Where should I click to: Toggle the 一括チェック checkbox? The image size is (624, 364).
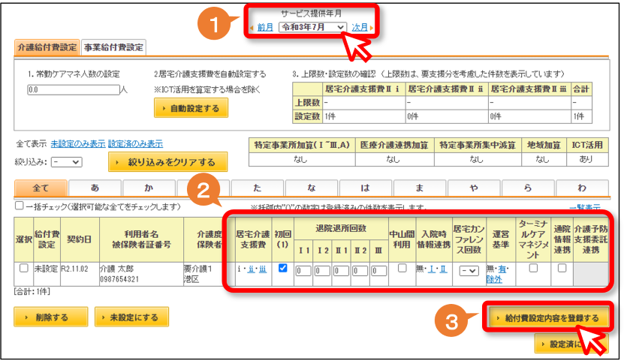tap(19, 206)
